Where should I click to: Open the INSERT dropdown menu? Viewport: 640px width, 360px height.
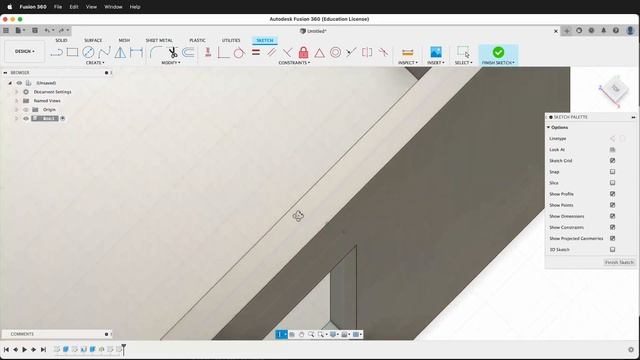pos(436,63)
